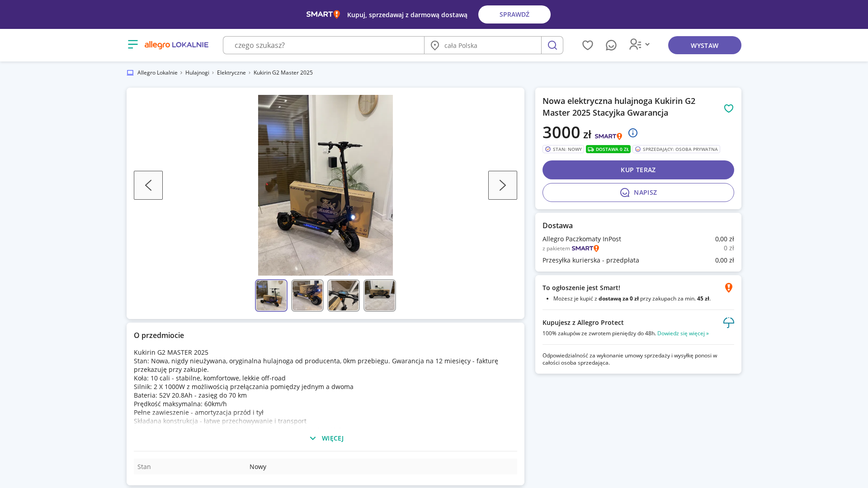Open the user account dropdown
The width and height of the screenshot is (868, 488).
pos(639,44)
